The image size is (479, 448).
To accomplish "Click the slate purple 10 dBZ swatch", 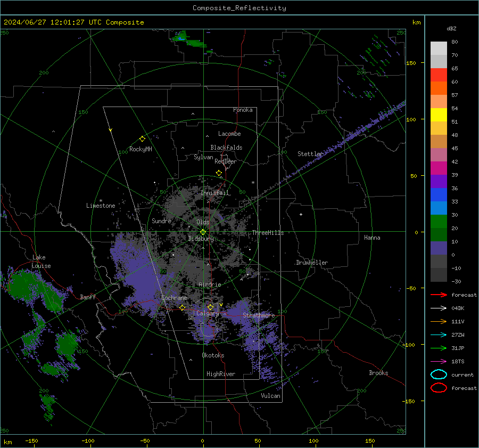I will [439, 248].
